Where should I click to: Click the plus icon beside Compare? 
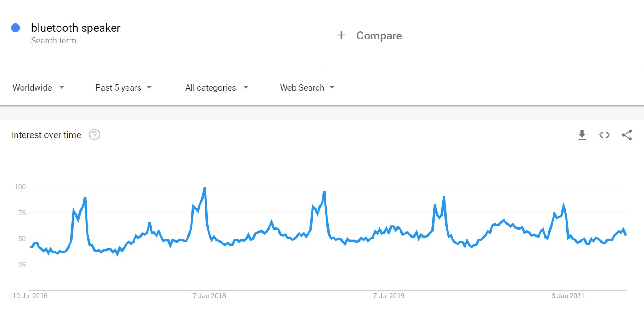coord(341,35)
